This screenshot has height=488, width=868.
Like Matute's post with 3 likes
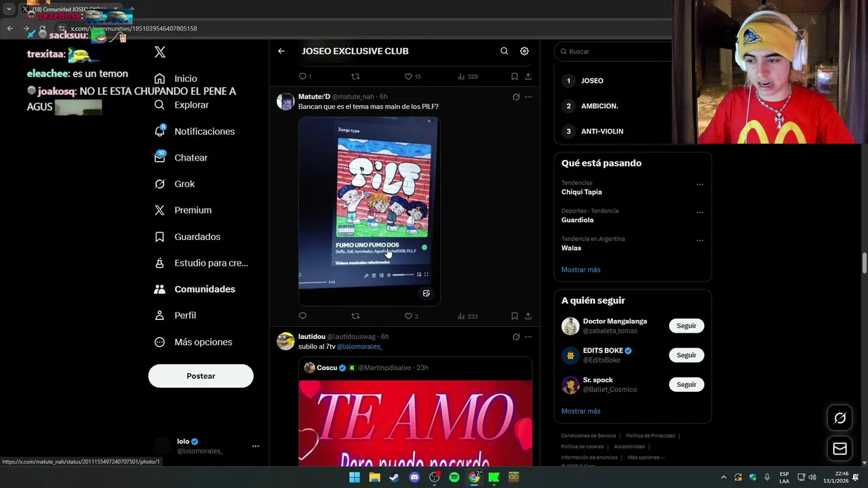tap(411, 316)
